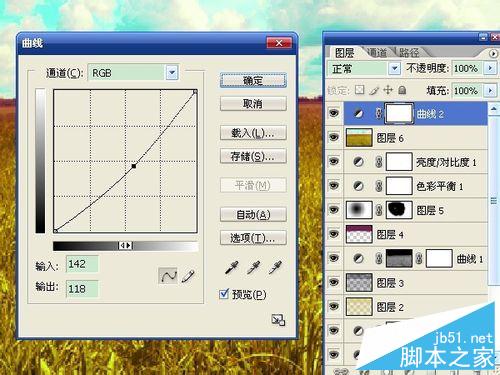
Task: Click the lock all padlock icon
Action: 402,90
